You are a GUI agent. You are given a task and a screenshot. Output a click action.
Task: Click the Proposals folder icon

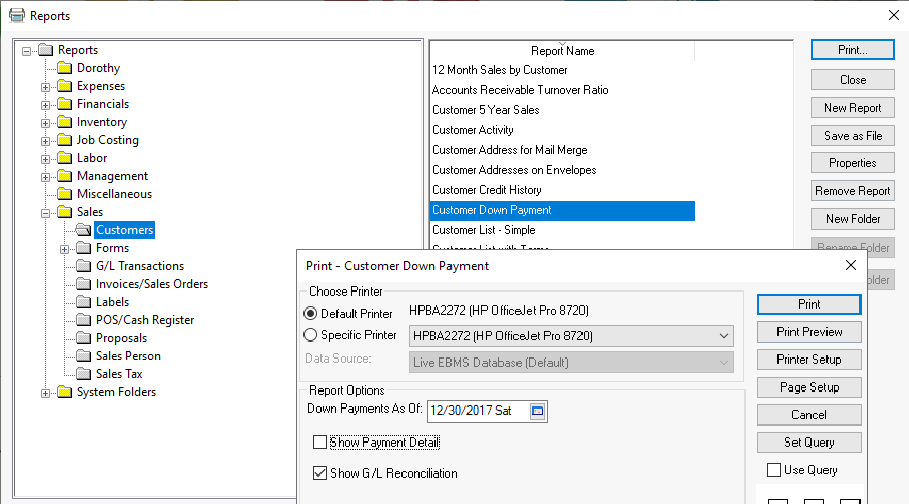click(x=84, y=338)
